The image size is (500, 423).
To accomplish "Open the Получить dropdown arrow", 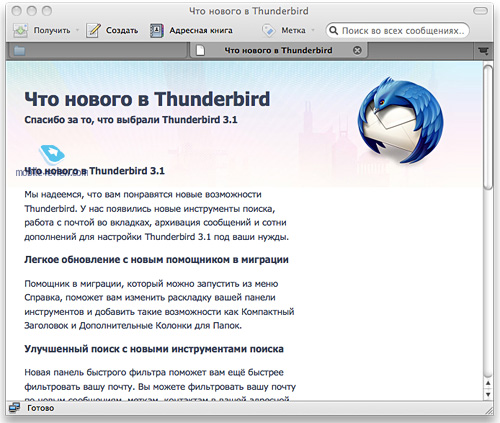I will [x=77, y=30].
